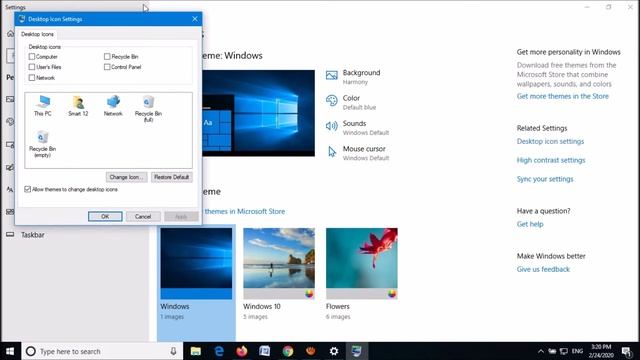This screenshot has height=360, width=640.
Task: Apply the Flowers theme thumbnail
Action: (362, 263)
